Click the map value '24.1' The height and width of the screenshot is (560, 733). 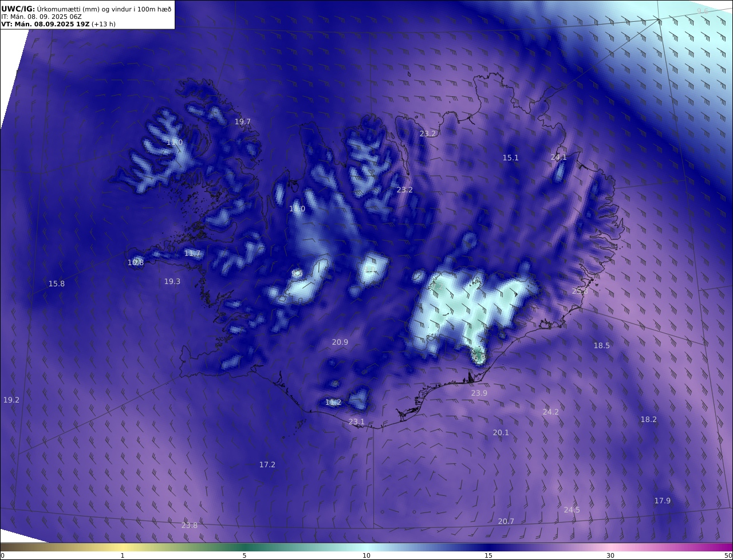click(558, 157)
